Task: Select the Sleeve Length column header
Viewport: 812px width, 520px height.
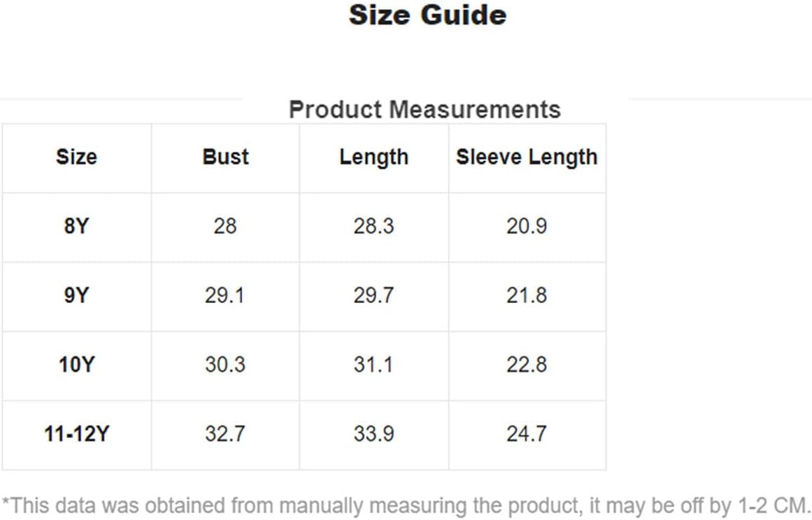Action: (527, 157)
